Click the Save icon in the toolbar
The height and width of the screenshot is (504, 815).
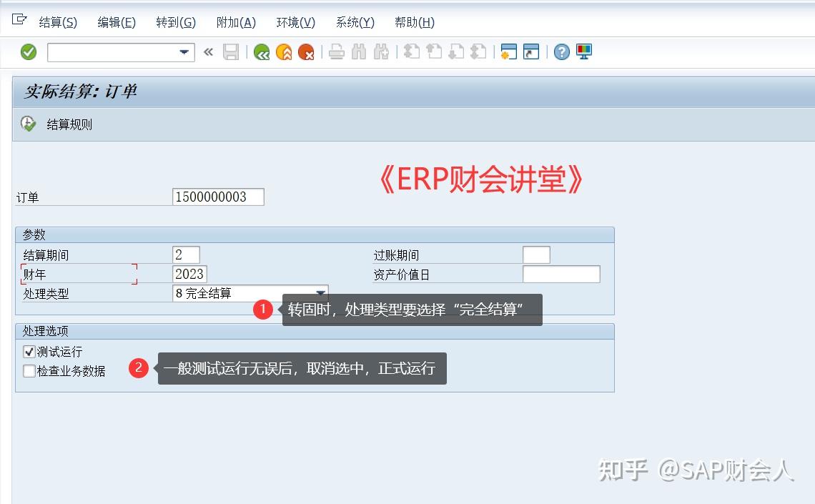231,51
